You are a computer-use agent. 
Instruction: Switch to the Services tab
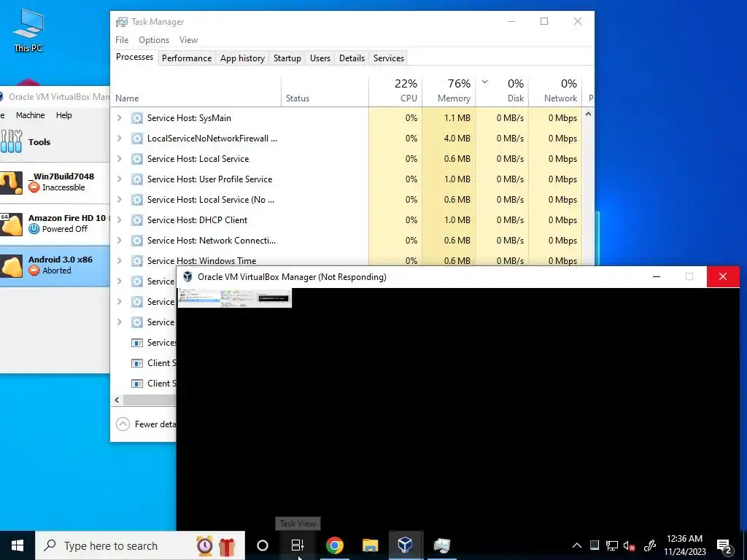(389, 58)
